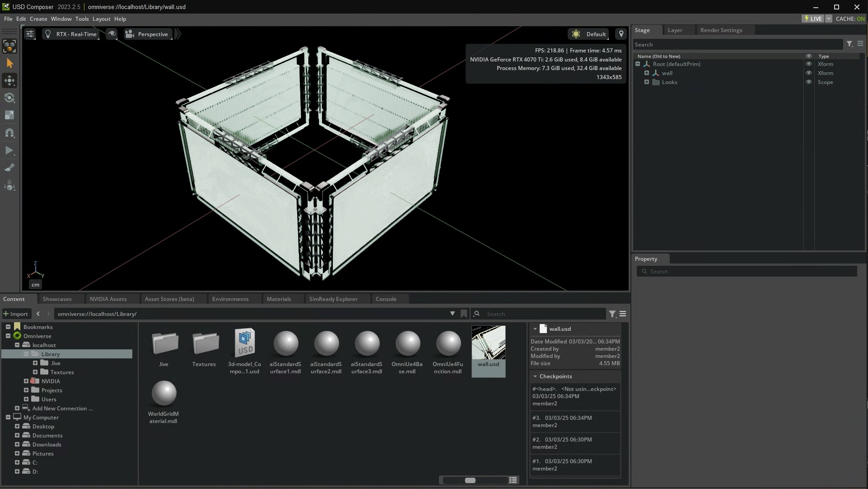Select the Move tool in left toolbar
Screen dimensions: 868x489
click(x=9, y=80)
